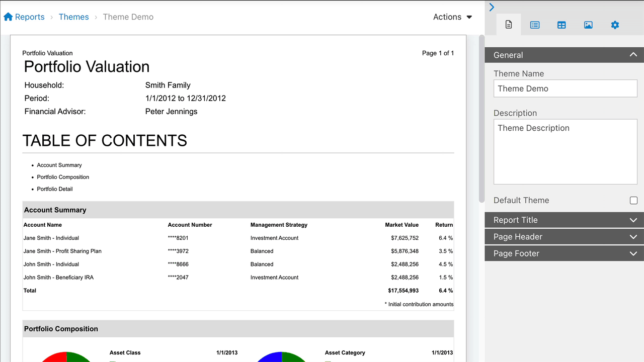
Task: Open the Actions dropdown menu
Action: [452, 17]
